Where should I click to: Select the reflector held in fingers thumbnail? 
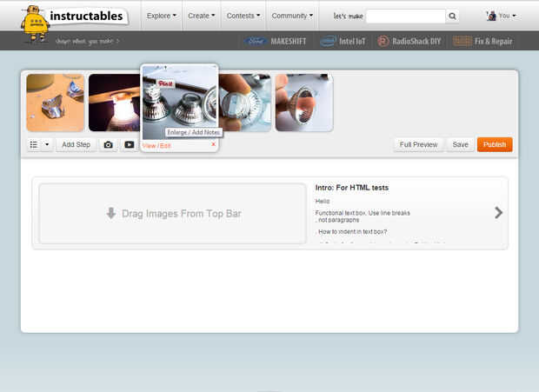coord(304,103)
